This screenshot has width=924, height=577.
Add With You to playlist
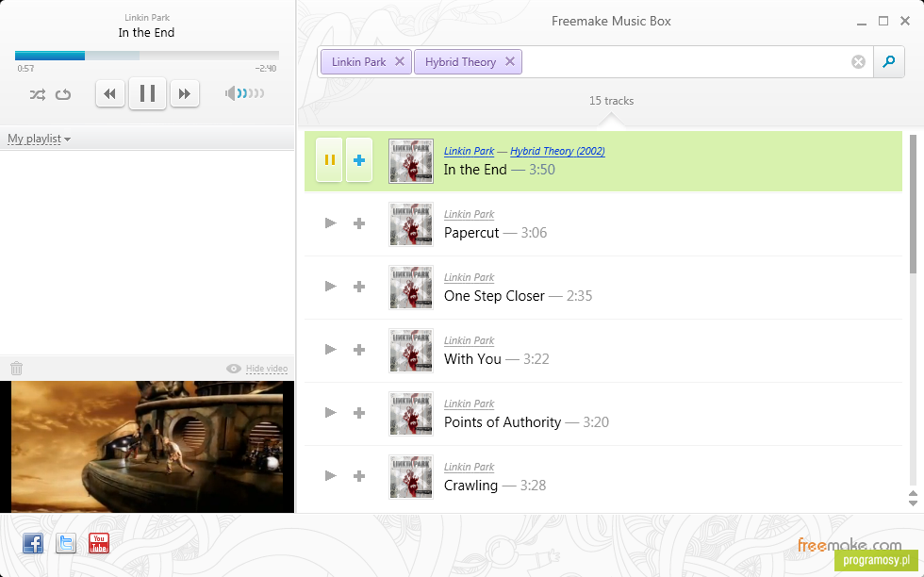(359, 350)
